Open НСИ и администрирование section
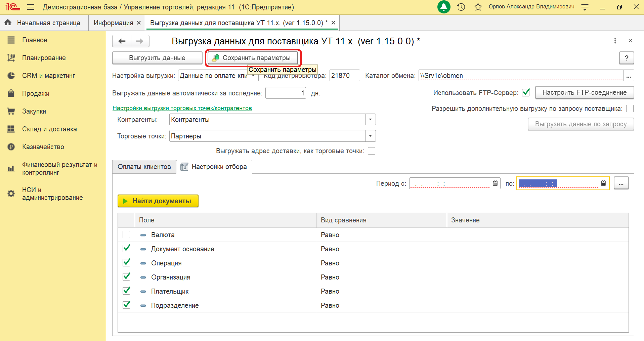The width and height of the screenshot is (644, 341). [x=53, y=194]
